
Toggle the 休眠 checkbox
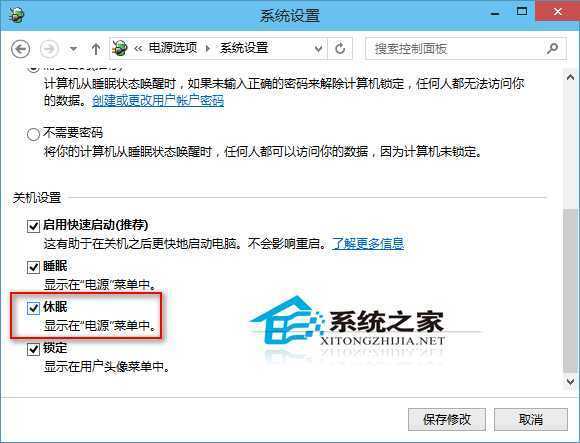click(x=33, y=307)
